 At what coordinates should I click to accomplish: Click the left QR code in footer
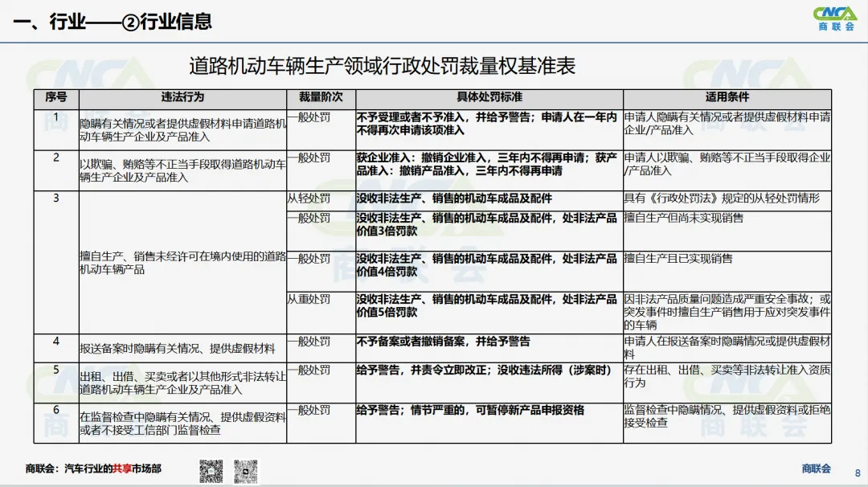coord(211,471)
